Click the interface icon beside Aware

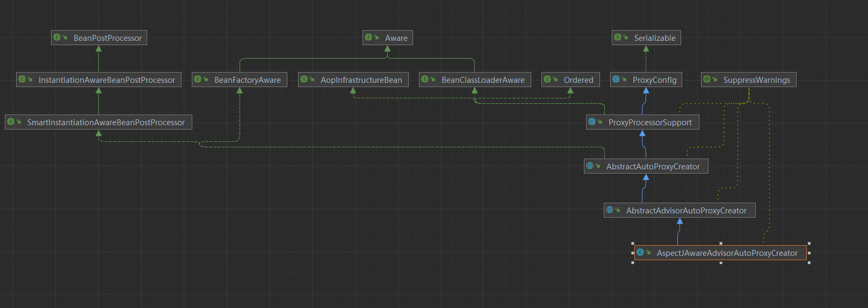(368, 38)
